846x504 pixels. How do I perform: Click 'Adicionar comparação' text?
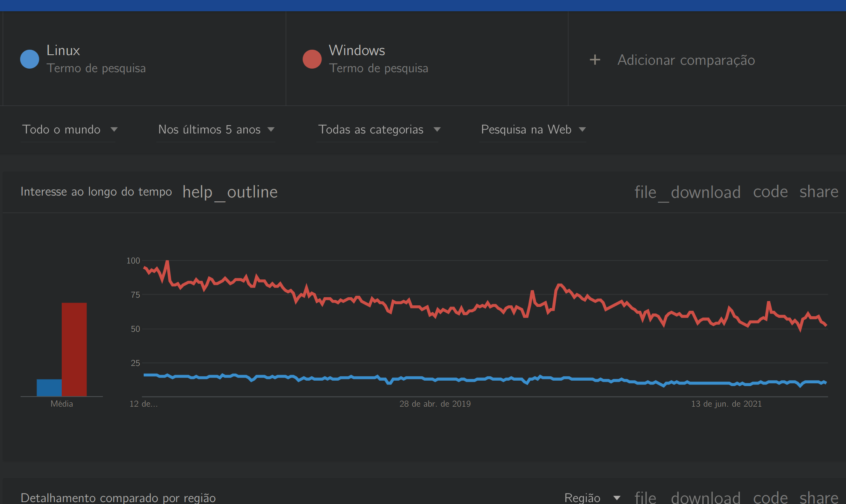pos(686,60)
